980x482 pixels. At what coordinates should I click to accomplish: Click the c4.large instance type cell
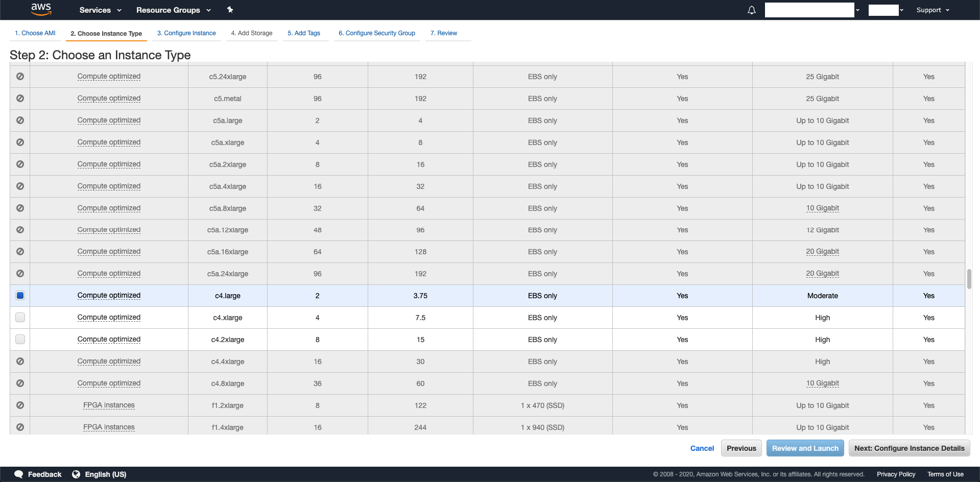[x=228, y=296]
